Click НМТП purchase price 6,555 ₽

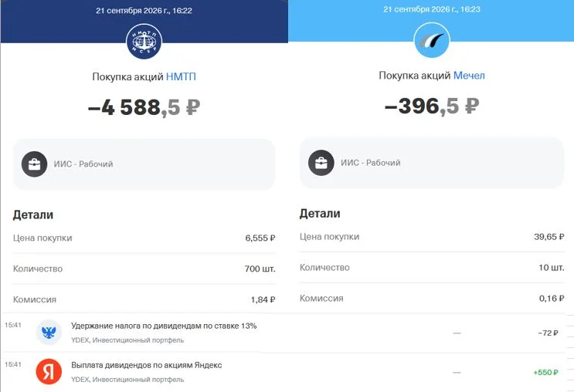[260, 238]
